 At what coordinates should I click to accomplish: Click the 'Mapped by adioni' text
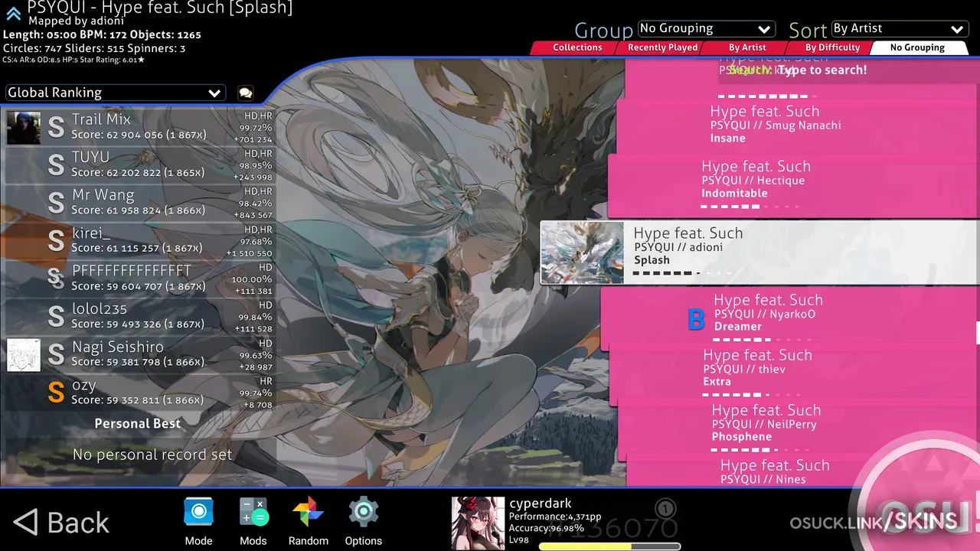click(x=76, y=21)
